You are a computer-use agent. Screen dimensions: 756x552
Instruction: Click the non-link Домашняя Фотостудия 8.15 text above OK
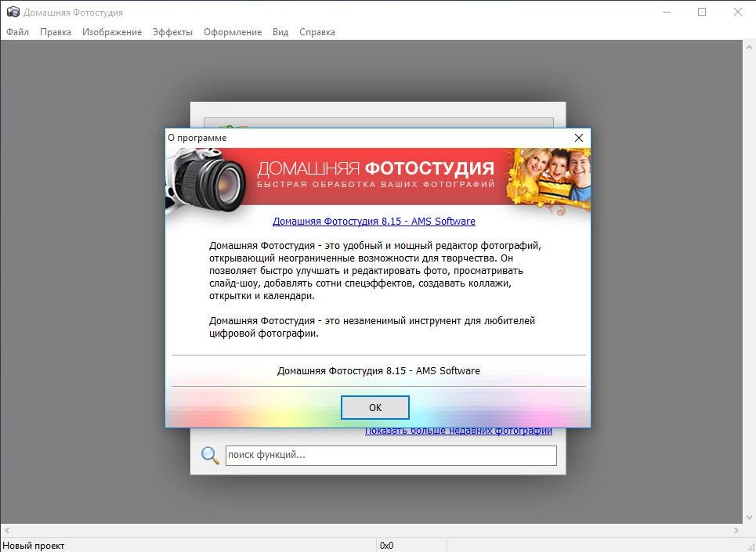(x=378, y=370)
